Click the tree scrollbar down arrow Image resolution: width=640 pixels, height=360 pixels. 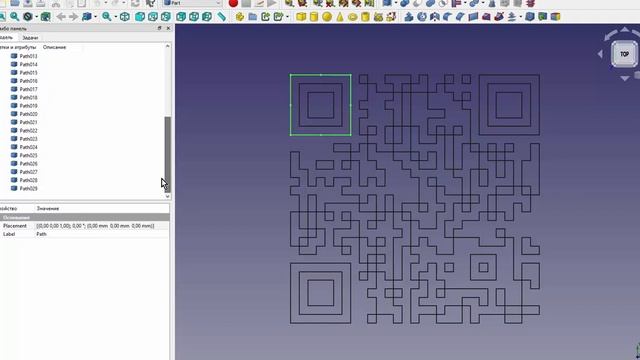[167, 196]
